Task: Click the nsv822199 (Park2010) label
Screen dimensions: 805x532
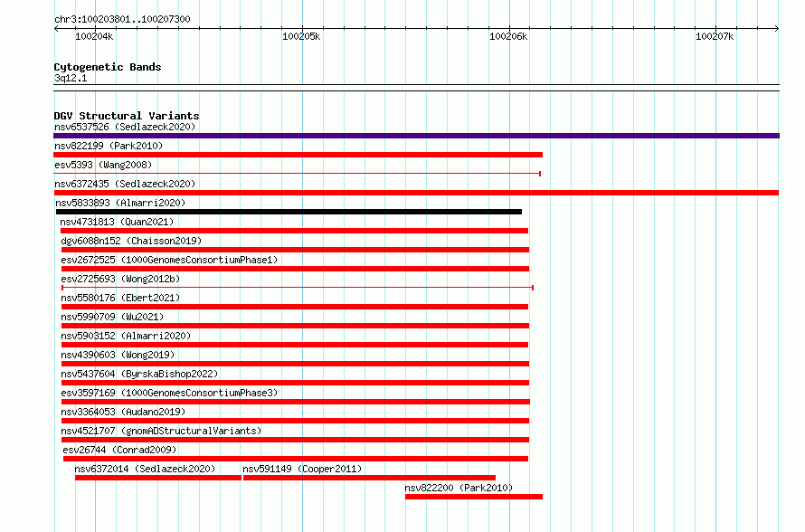Action: pos(109,146)
